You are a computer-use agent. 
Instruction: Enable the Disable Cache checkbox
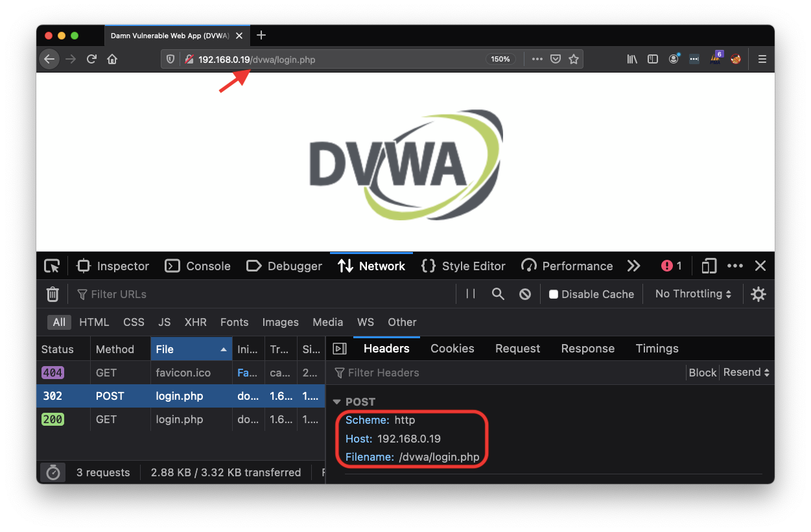(x=554, y=294)
